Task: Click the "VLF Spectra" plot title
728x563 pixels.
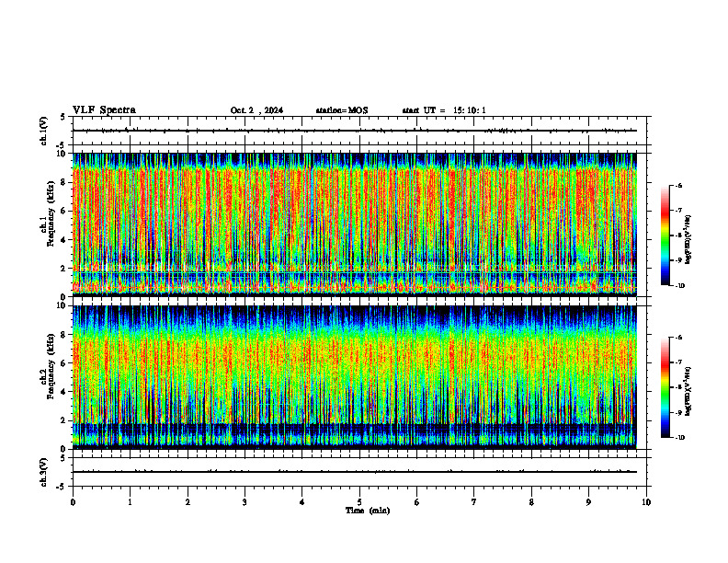Action: point(104,110)
